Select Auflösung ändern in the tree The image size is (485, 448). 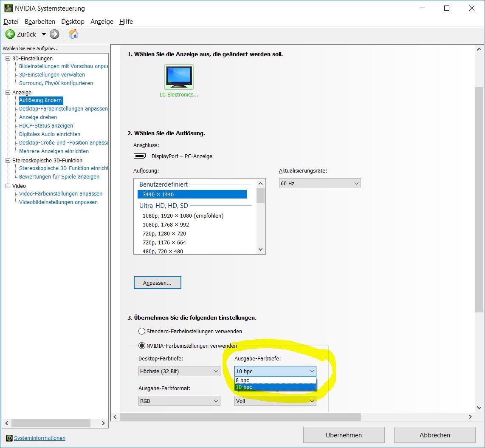(40, 100)
